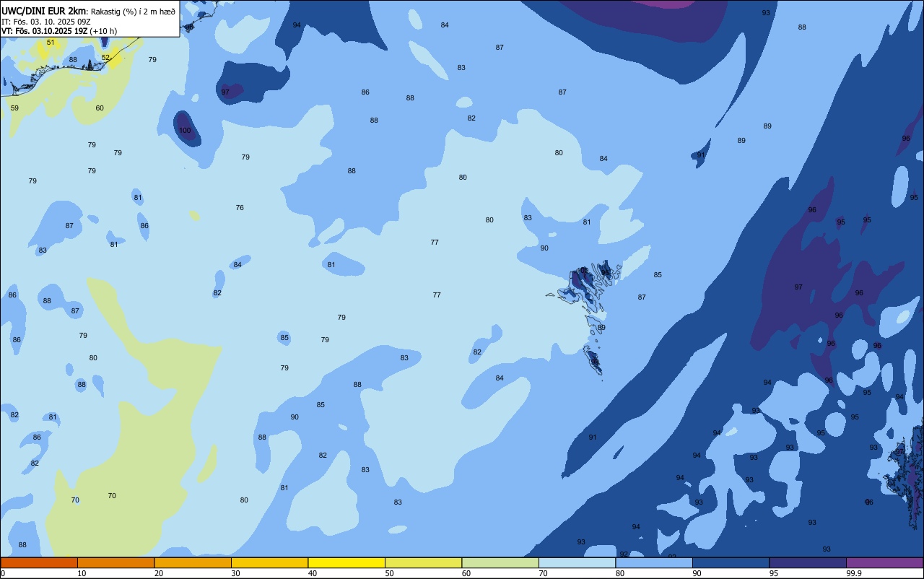Click the "10" legend tick label
Image resolution: width=924 pixels, height=579 pixels.
pos(82,573)
